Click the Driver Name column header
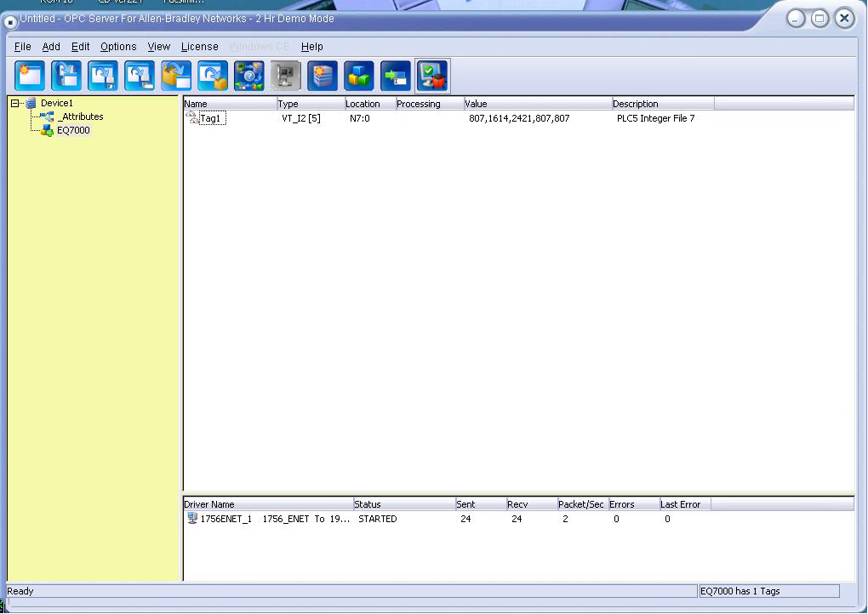The width and height of the screenshot is (868, 614). [x=268, y=504]
